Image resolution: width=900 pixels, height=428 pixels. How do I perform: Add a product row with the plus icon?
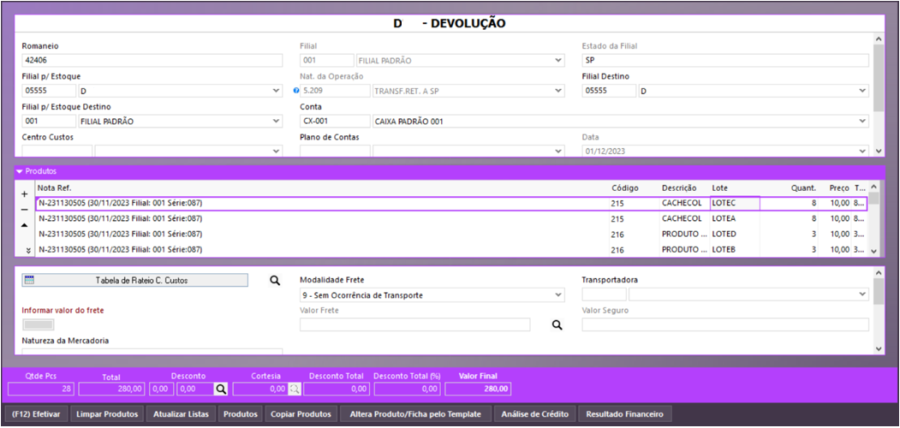click(24, 194)
